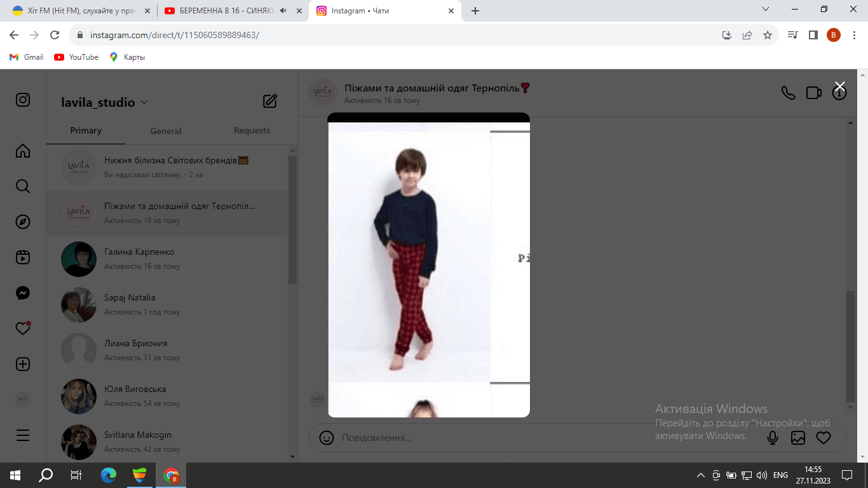
Task: Go back to the previous page
Action: tap(14, 35)
